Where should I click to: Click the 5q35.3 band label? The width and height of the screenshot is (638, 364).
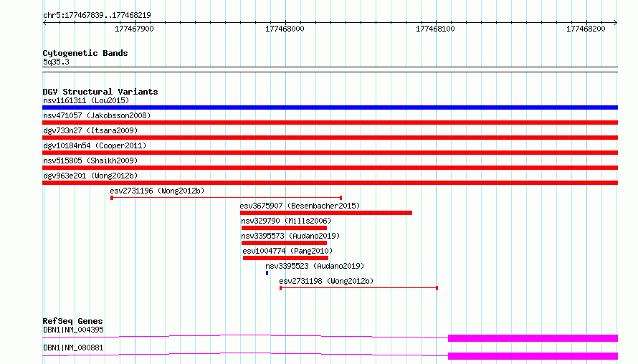(x=56, y=62)
